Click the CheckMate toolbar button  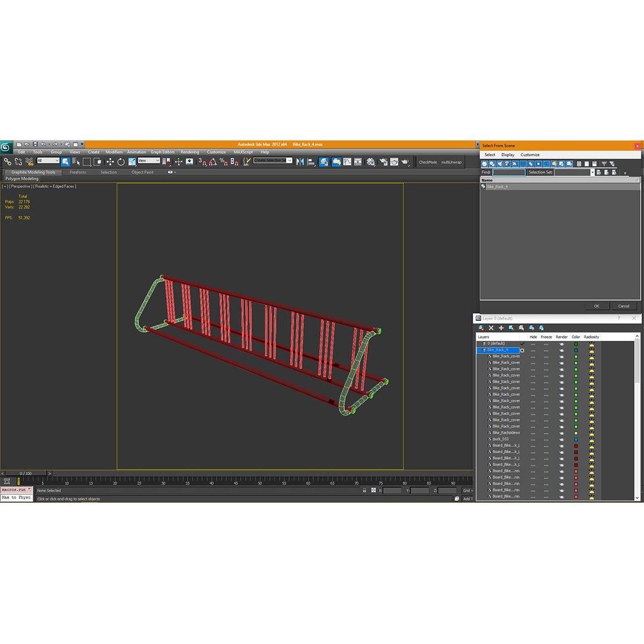[x=428, y=162]
